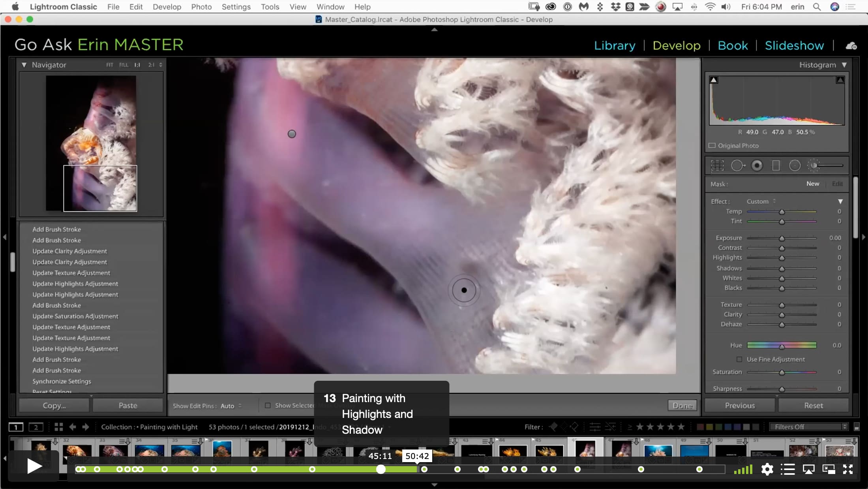
Task: Select the Graduated Filter tool
Action: click(776, 166)
